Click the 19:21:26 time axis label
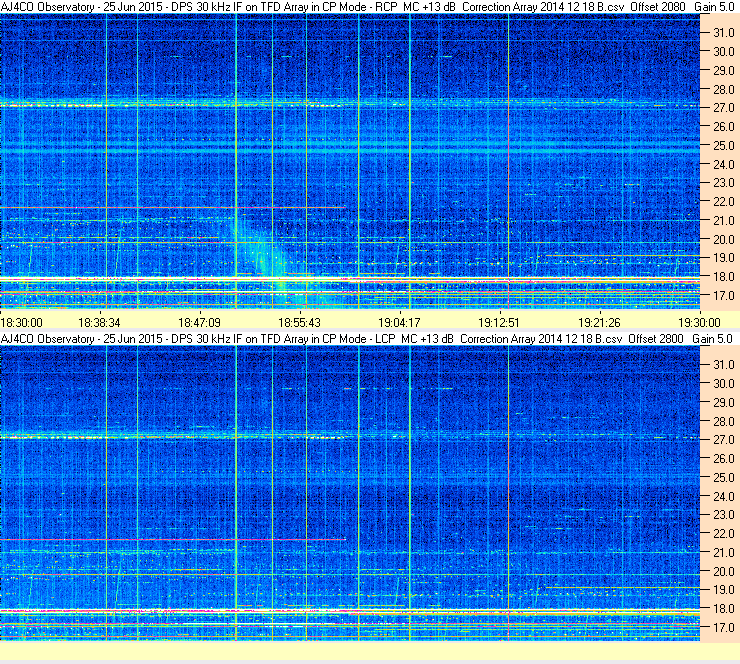 point(599,323)
